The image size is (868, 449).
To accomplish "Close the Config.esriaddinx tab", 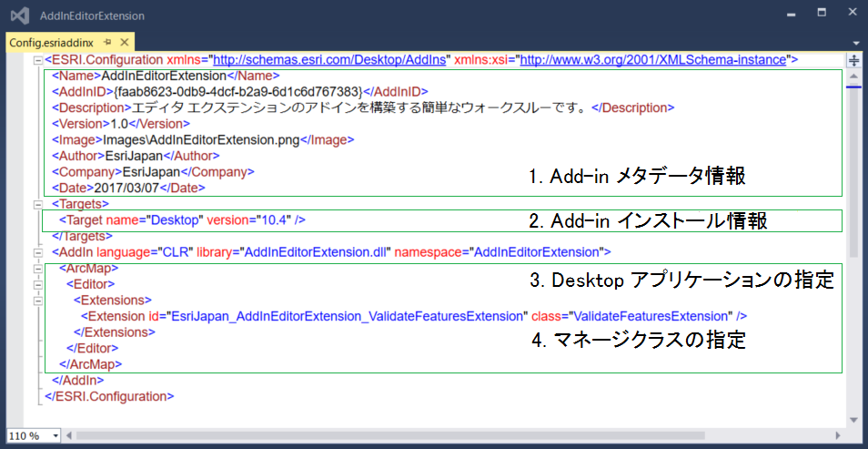I will 124,42.
